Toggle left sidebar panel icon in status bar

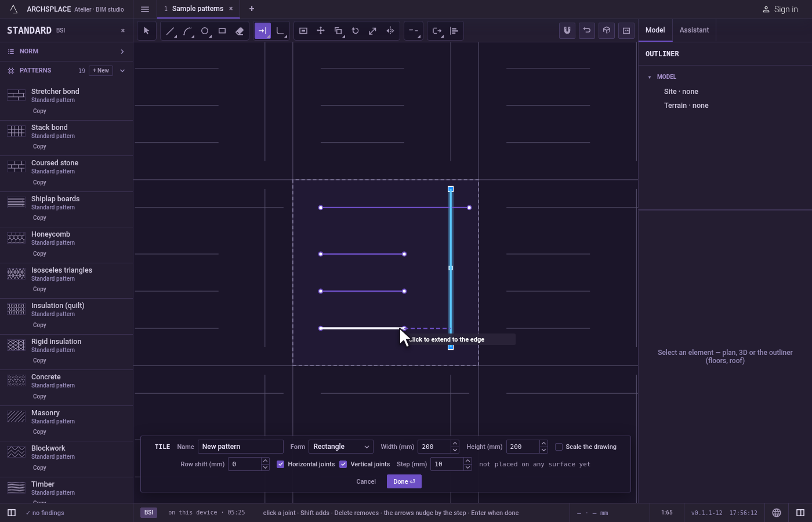coord(12,513)
